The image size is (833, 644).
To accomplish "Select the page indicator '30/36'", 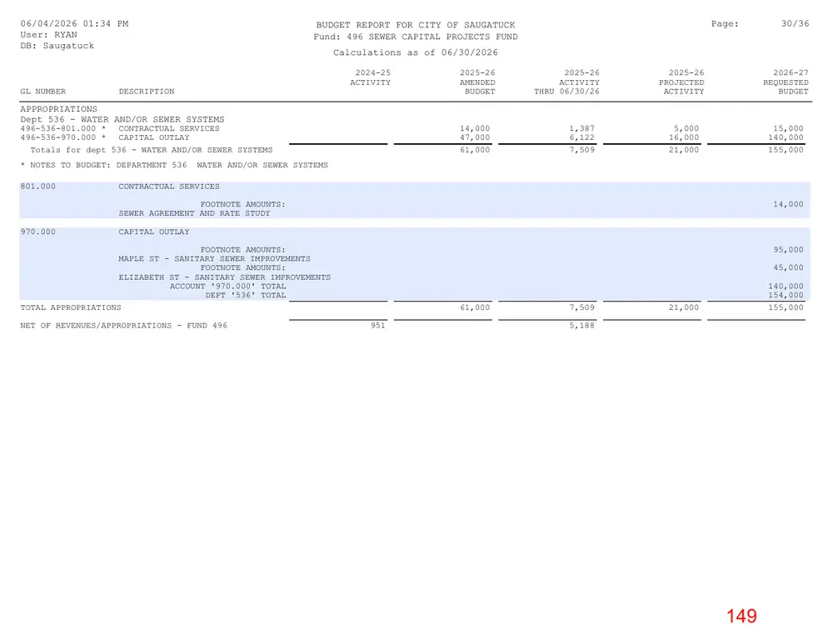I will pyautogui.click(x=796, y=24).
